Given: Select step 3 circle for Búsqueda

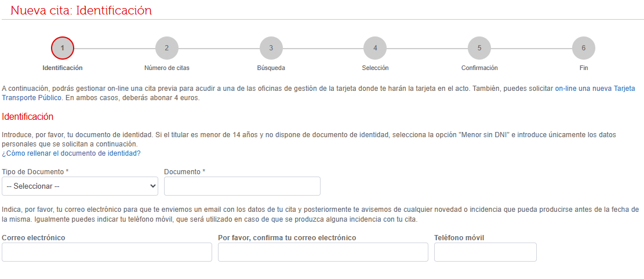Looking at the screenshot, I should point(271,48).
